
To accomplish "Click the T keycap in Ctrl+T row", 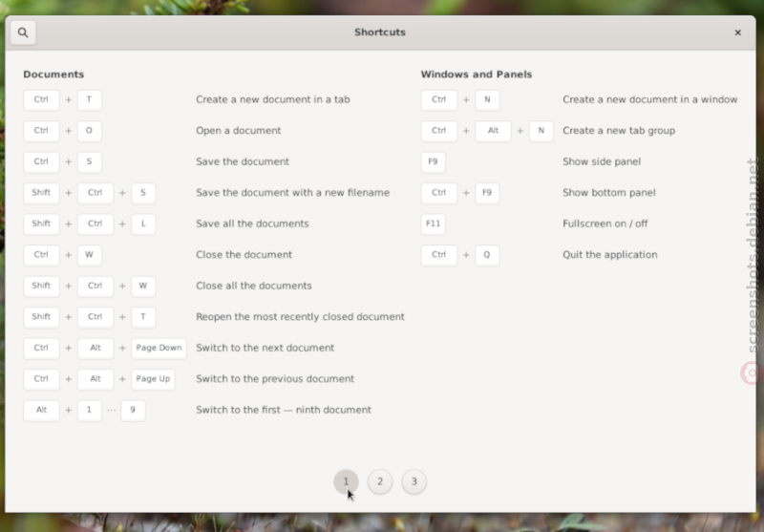I will pos(89,100).
